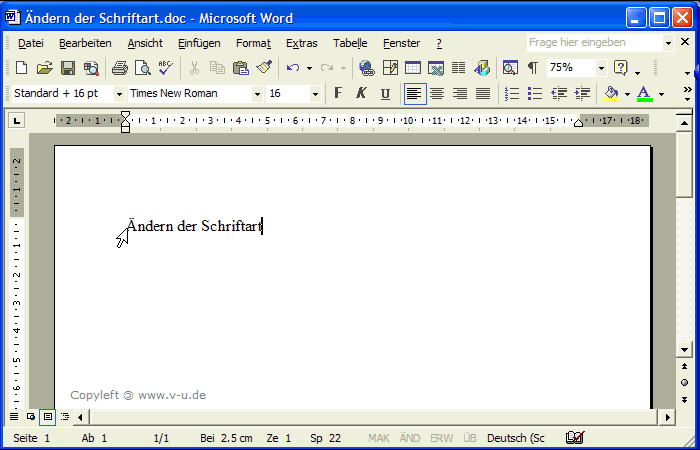Click the numbered list icon
The image size is (700, 450).
click(x=512, y=94)
